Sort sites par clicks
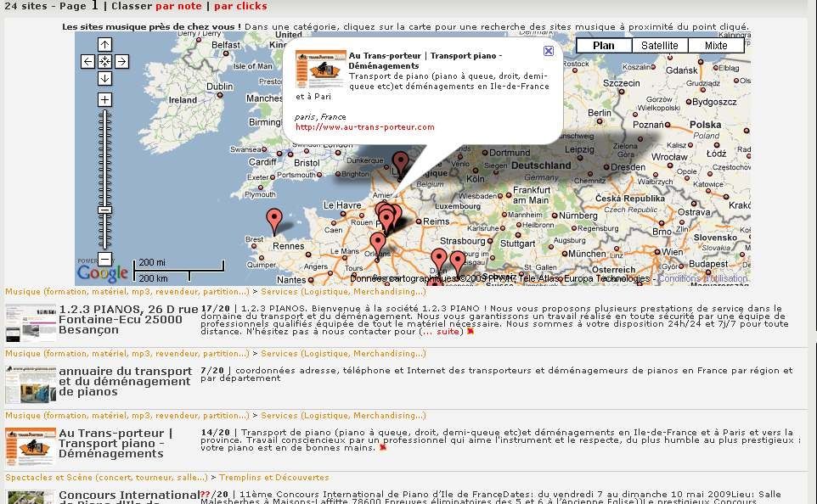The image size is (817, 504). [x=240, y=6]
